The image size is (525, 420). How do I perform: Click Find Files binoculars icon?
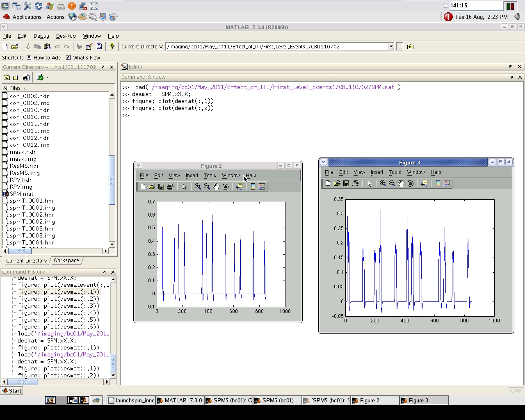point(26,77)
